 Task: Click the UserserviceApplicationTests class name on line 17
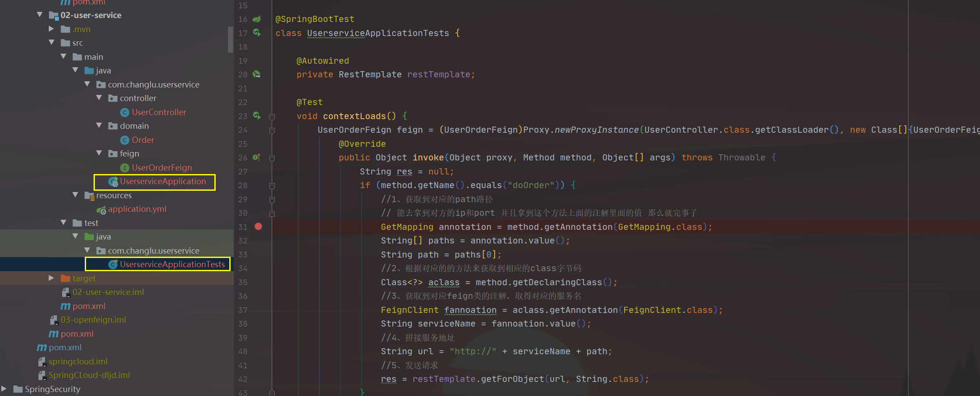click(x=378, y=33)
